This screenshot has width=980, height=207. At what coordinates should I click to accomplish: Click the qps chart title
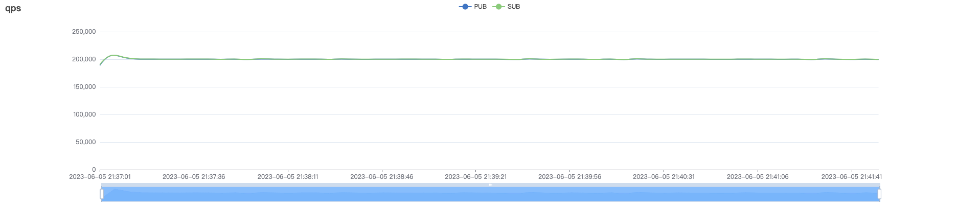coord(13,9)
